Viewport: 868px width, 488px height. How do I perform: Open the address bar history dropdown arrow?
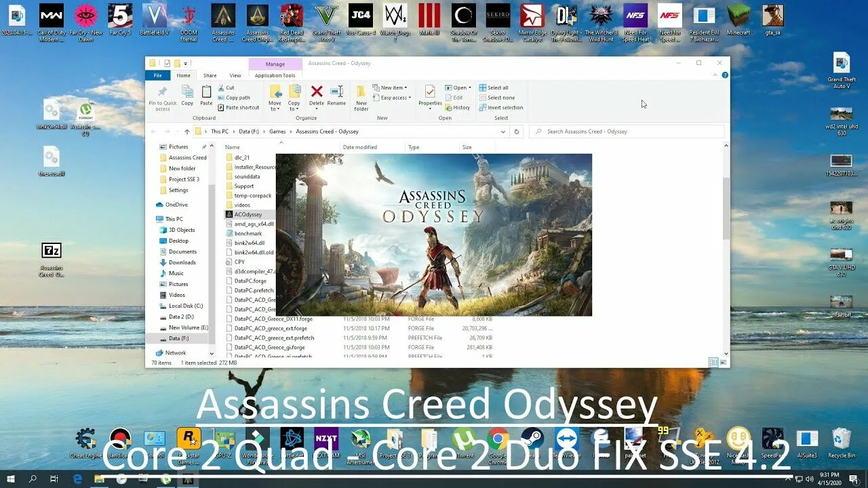[x=504, y=131]
